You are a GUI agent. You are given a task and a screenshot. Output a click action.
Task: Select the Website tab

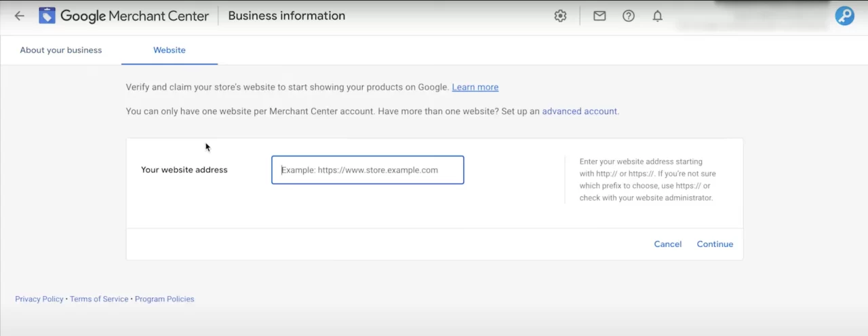(x=170, y=50)
